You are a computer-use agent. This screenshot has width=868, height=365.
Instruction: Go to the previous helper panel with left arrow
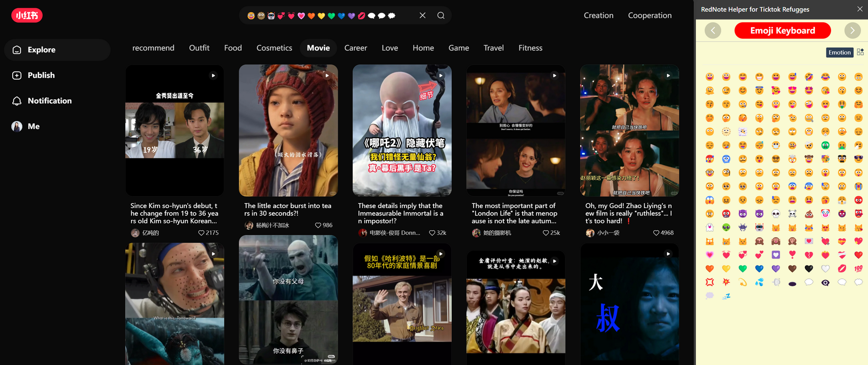pos(713,31)
